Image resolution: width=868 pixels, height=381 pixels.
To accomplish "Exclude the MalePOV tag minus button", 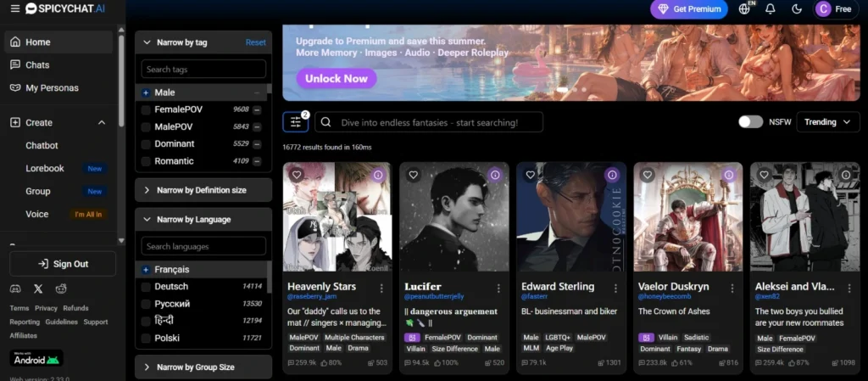I will (257, 126).
